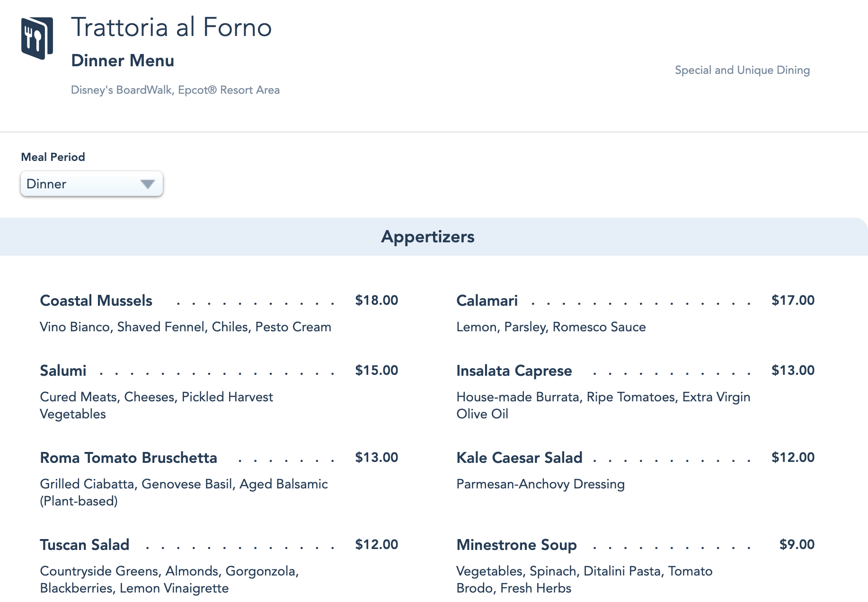The width and height of the screenshot is (868, 602).
Task: Click the Trattoria al Forno title
Action: point(171,27)
